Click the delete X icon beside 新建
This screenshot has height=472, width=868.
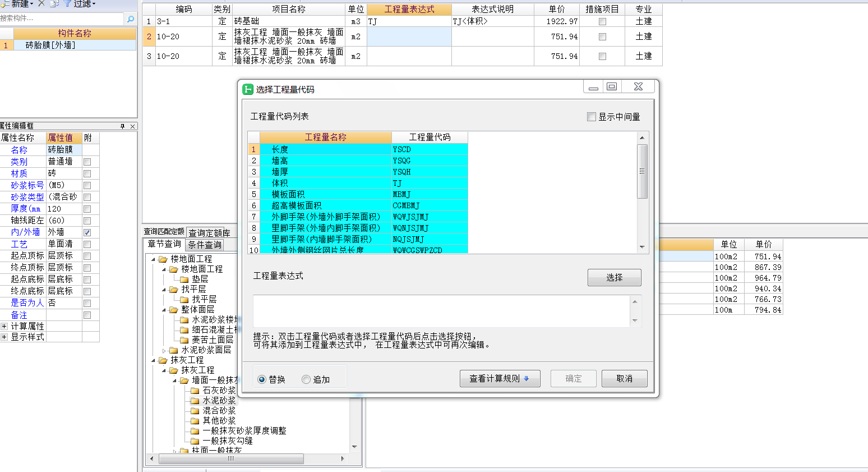pyautogui.click(x=41, y=3)
